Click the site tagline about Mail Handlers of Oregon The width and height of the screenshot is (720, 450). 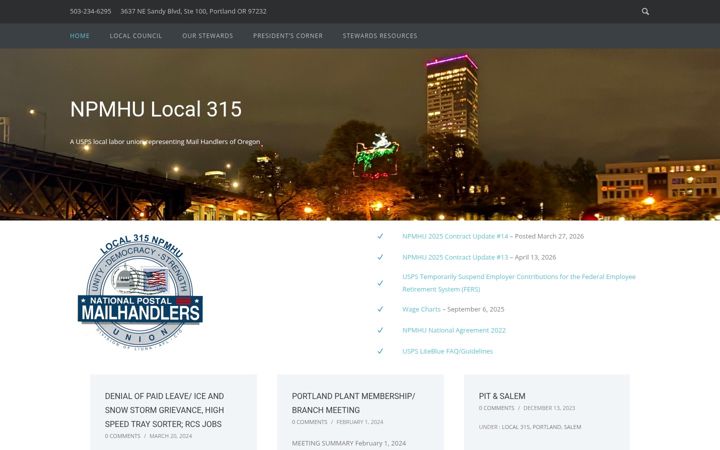click(x=165, y=142)
